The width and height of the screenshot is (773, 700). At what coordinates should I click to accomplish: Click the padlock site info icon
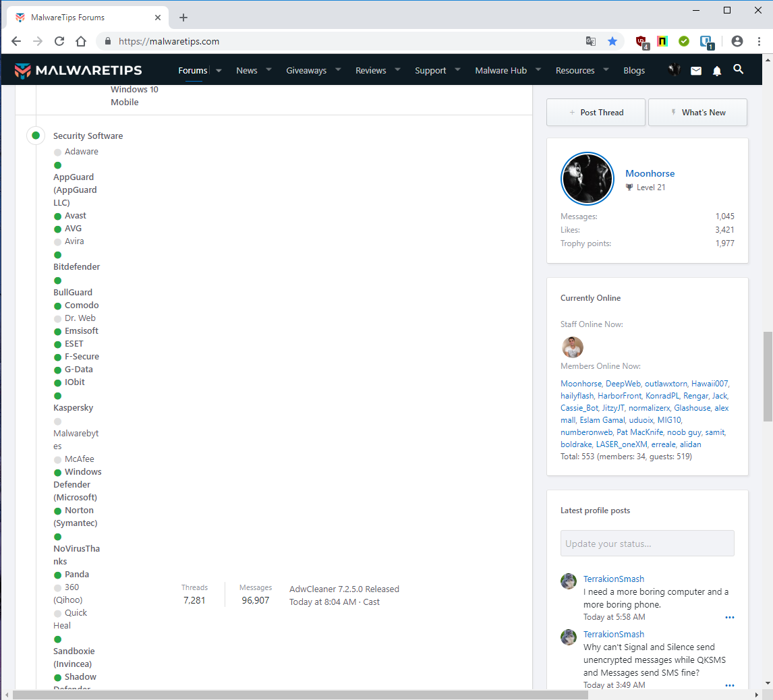(107, 41)
